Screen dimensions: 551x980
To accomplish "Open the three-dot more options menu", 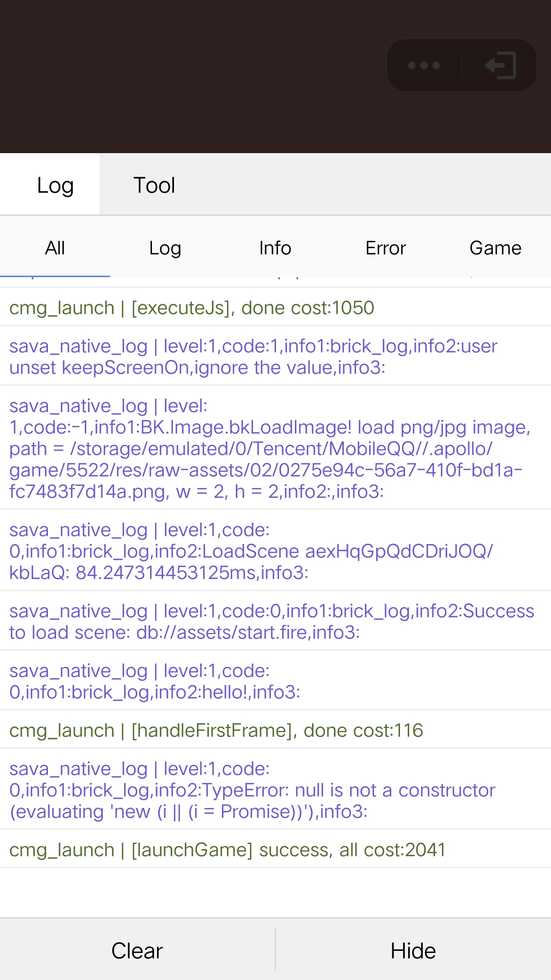I will tap(424, 65).
